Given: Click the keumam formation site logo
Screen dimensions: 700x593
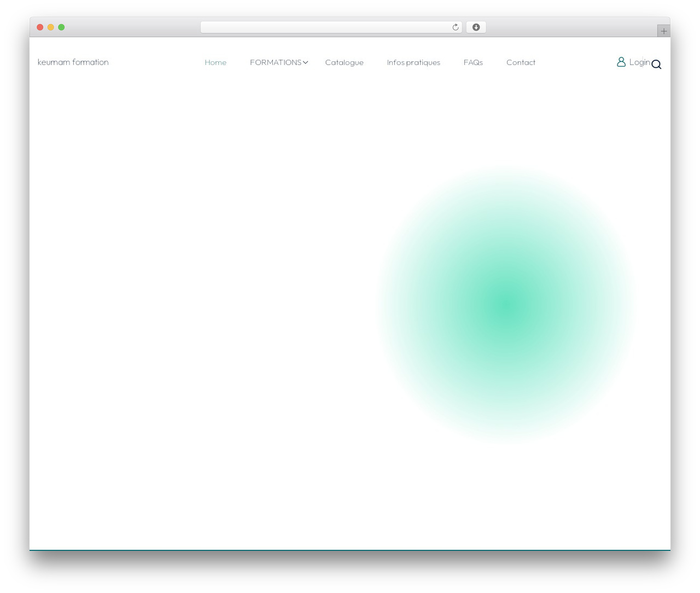Looking at the screenshot, I should tap(73, 62).
